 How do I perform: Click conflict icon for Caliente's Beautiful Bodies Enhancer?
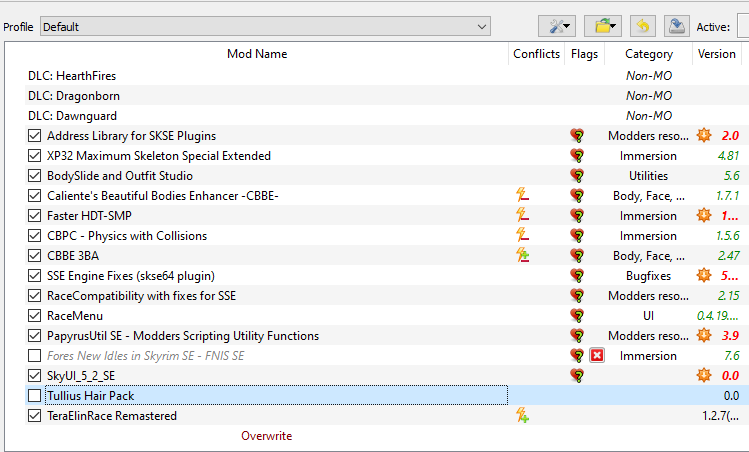tap(522, 195)
